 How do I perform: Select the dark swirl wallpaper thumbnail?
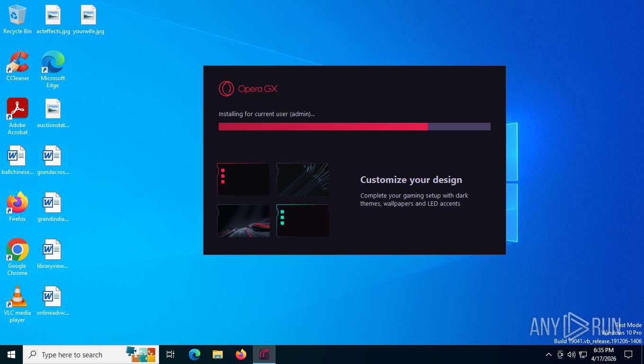coord(303,179)
